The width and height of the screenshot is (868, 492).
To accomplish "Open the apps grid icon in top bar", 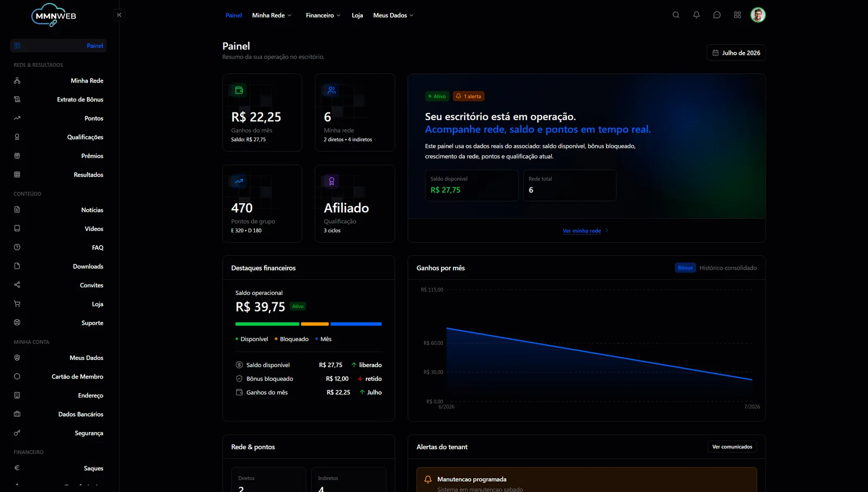I will pyautogui.click(x=737, y=15).
